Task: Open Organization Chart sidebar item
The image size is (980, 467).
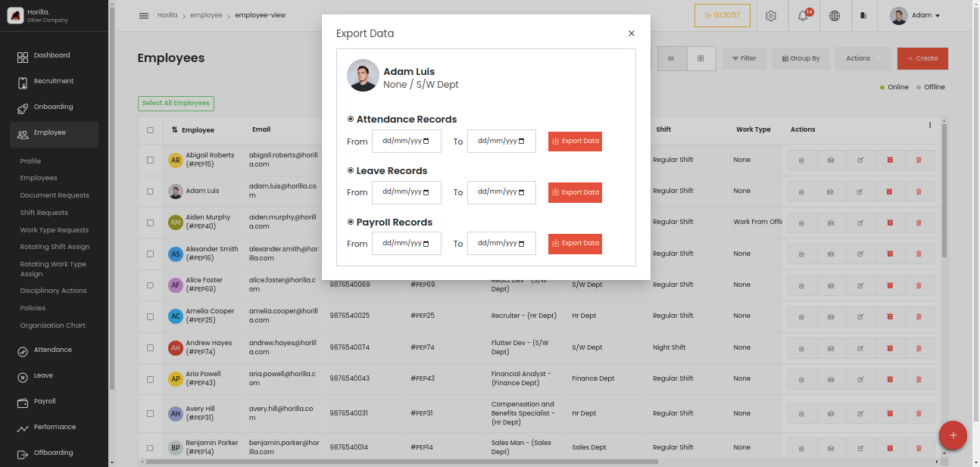Action: click(52, 325)
